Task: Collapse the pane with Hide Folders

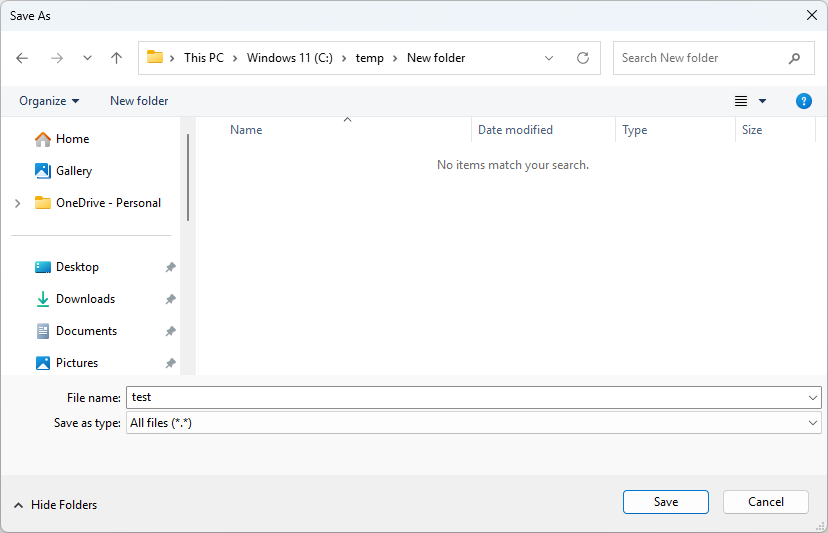Action: coord(56,505)
